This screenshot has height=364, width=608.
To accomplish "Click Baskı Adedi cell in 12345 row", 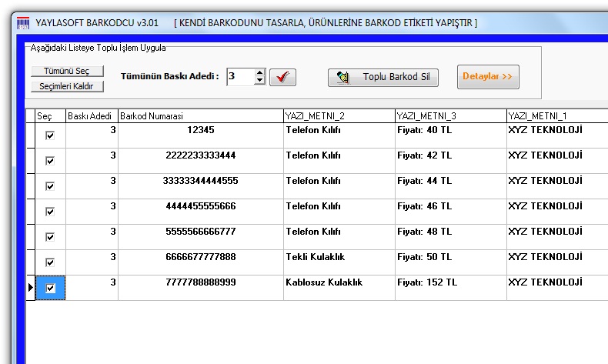I will click(92, 135).
